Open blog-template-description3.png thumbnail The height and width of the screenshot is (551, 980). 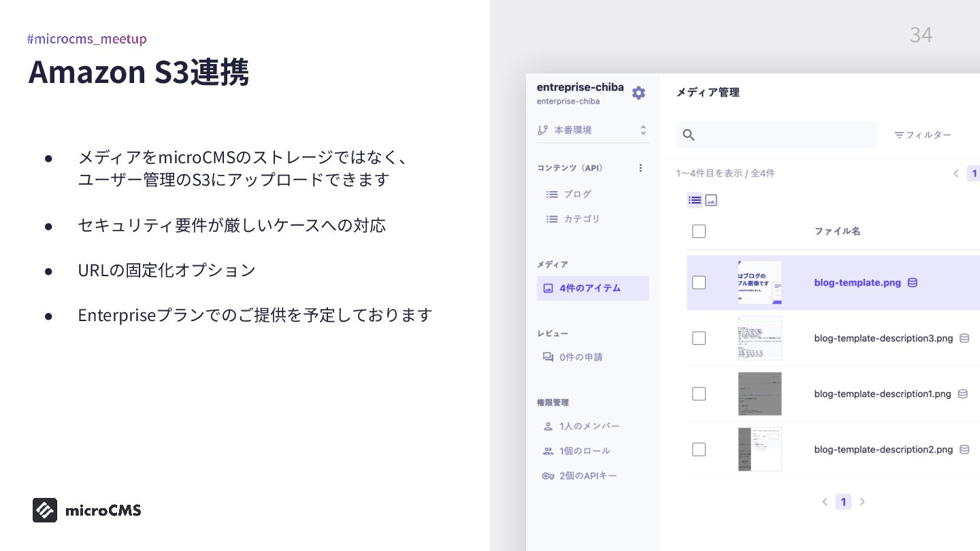(759, 338)
